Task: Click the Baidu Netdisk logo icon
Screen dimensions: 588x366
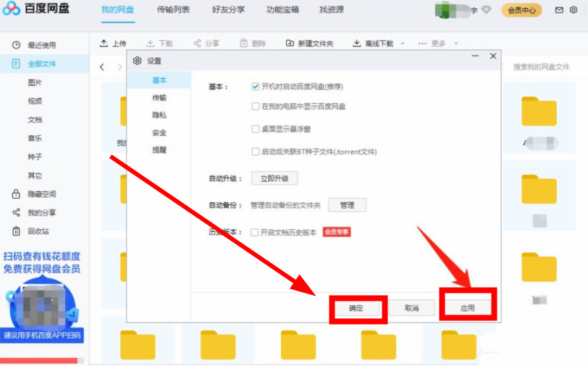Action: [x=12, y=8]
